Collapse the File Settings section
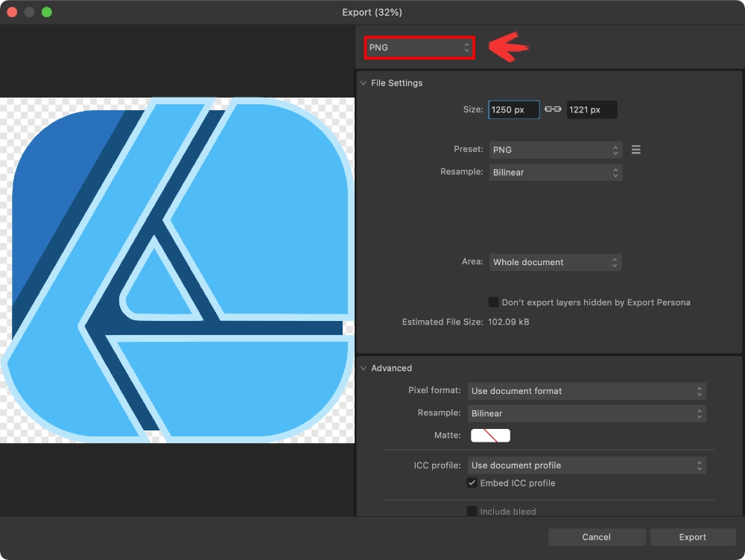This screenshot has height=560, width=745. (x=364, y=83)
